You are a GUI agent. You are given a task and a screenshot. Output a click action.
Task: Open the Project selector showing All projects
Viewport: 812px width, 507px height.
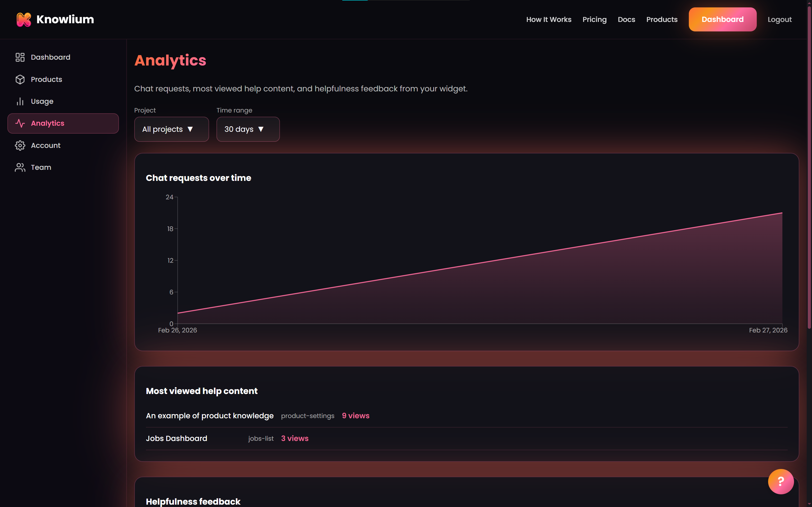[172, 129]
